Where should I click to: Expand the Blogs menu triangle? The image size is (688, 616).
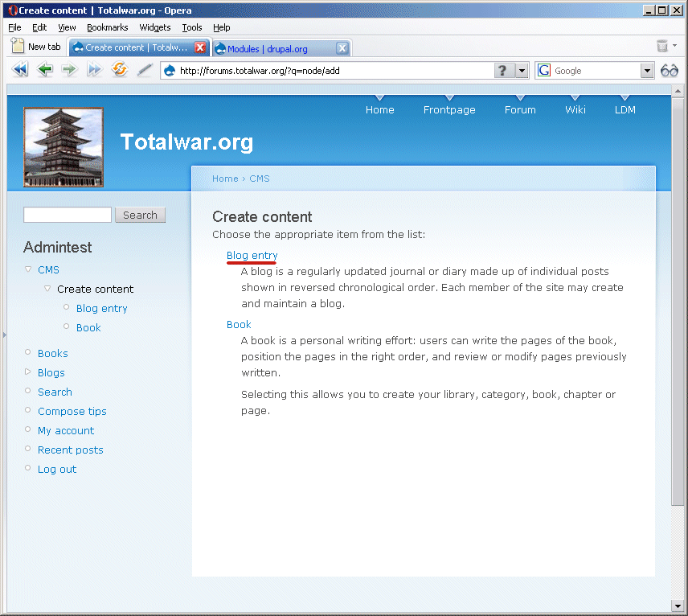[27, 372]
